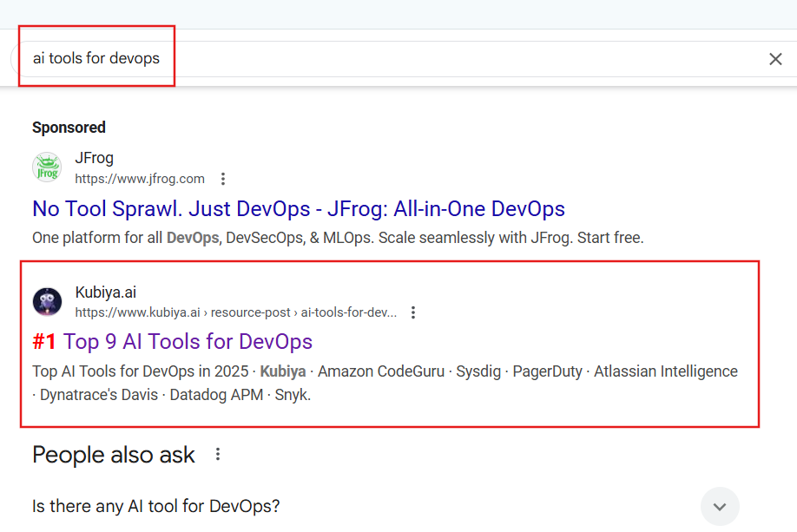Viewport: 797px width, 532px height.
Task: Click the Kubiya snippet starting 'Top AI Tools for DevOps in 2025'
Action: pos(385,383)
